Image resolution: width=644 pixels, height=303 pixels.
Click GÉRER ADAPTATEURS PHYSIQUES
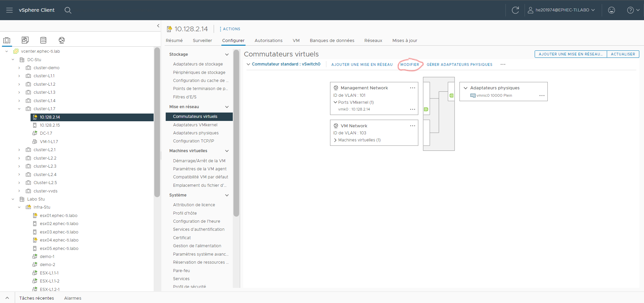[460, 64]
